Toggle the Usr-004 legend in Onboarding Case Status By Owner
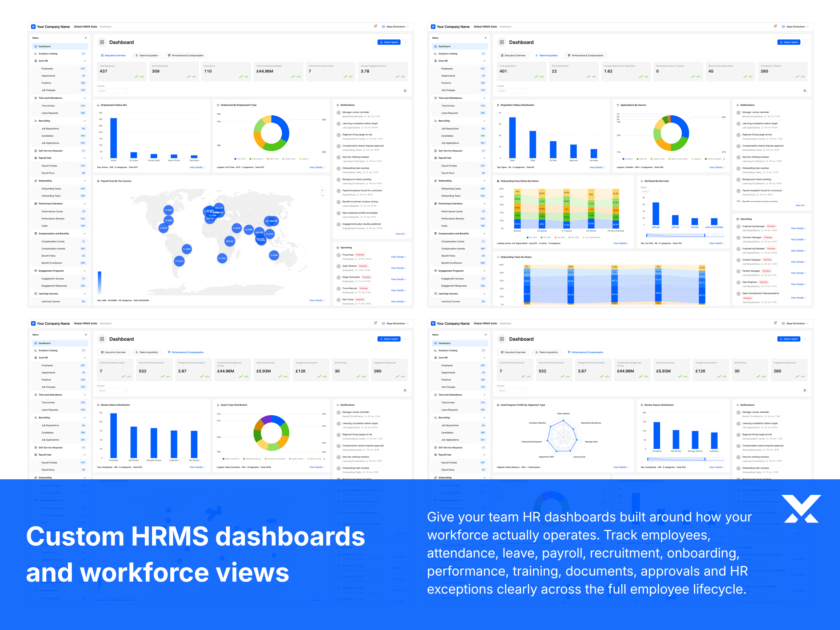Screen dimensions: 840x630 [x=546, y=237]
